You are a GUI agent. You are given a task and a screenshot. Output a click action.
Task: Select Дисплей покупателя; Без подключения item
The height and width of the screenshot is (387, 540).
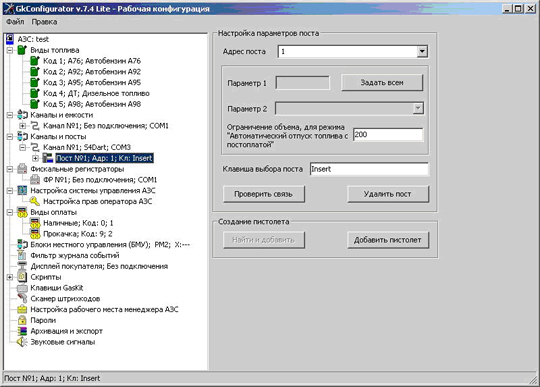[99, 266]
